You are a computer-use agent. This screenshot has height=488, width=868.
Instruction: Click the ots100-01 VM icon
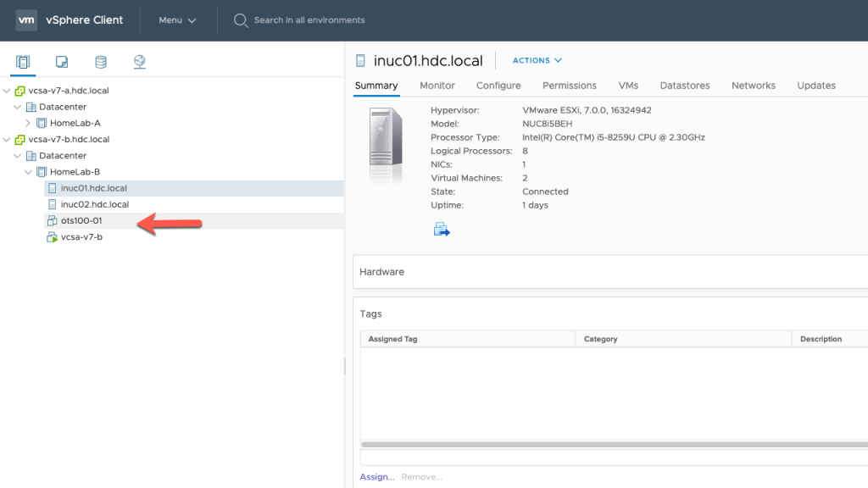click(52, 221)
